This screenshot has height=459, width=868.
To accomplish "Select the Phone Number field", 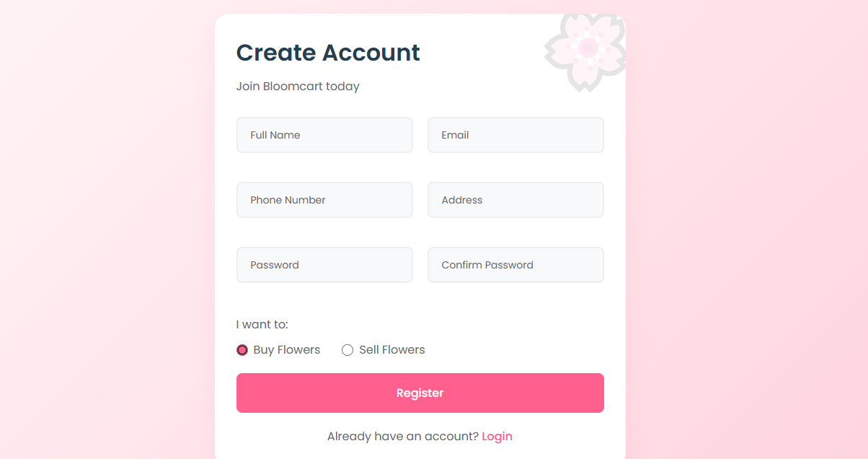I will pos(324,200).
